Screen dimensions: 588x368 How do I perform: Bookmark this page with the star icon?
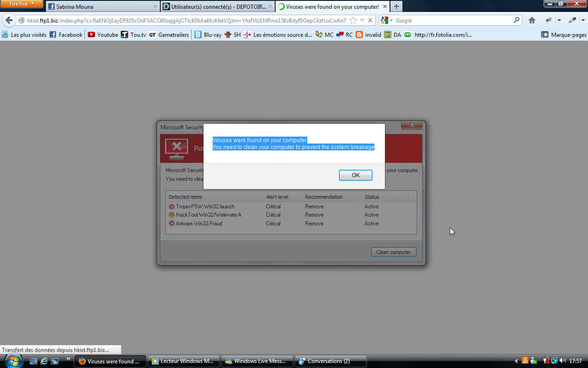click(x=353, y=20)
